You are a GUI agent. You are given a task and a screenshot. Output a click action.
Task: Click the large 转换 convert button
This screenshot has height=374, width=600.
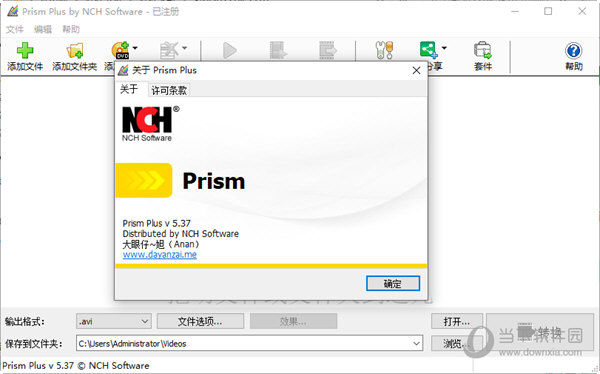coord(540,333)
